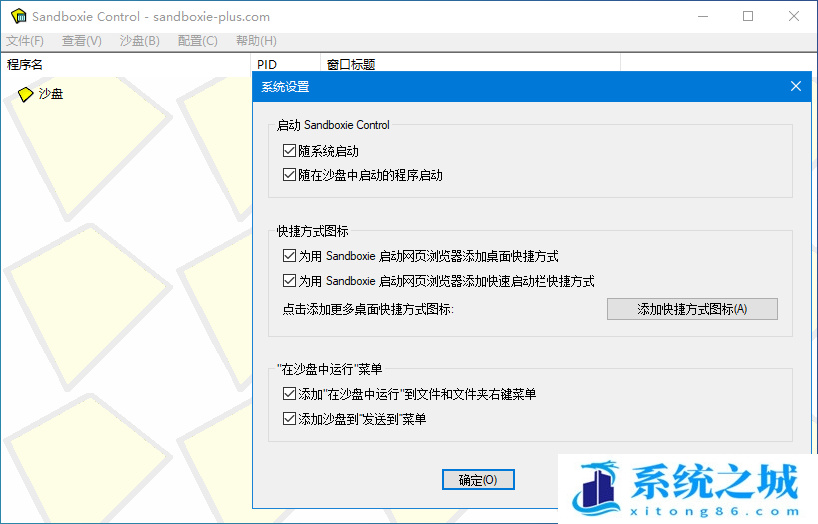Open the 沙盘(B) menu
818x524 pixels.
pyautogui.click(x=139, y=41)
